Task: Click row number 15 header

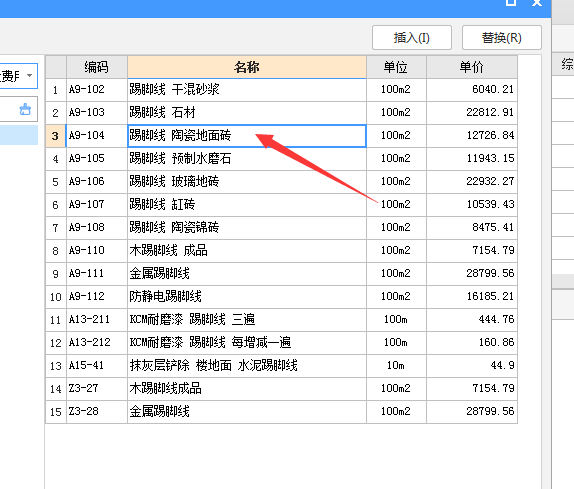Action: coord(56,412)
